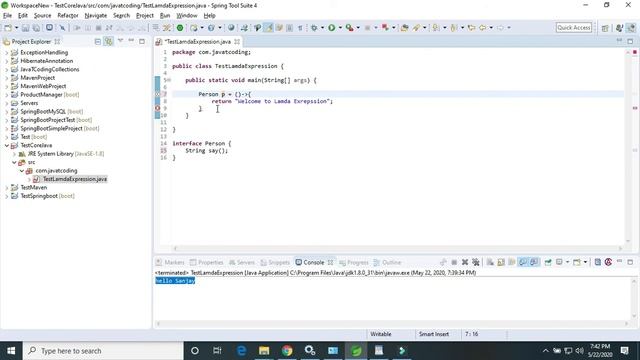The height and width of the screenshot is (360, 640).
Task: Click the error marker on line 9
Action: point(158,108)
